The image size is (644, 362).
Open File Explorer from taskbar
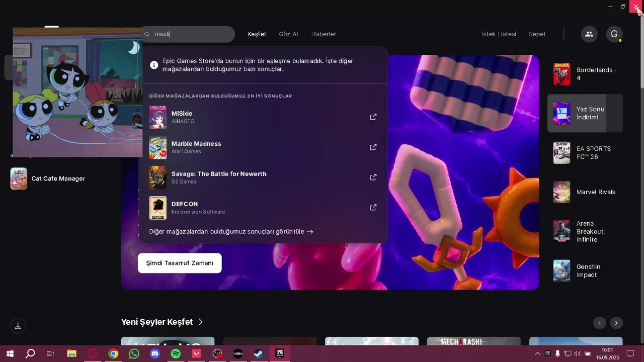pyautogui.click(x=71, y=353)
